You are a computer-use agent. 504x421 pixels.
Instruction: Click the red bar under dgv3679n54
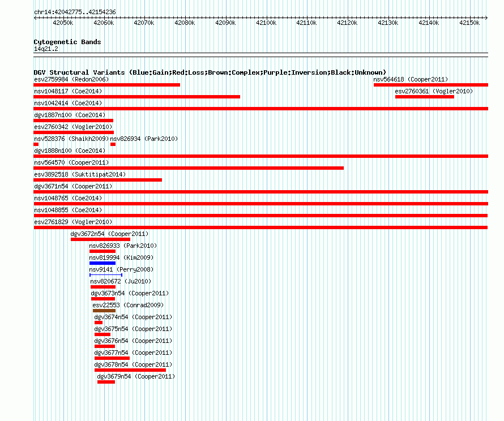click(106, 382)
